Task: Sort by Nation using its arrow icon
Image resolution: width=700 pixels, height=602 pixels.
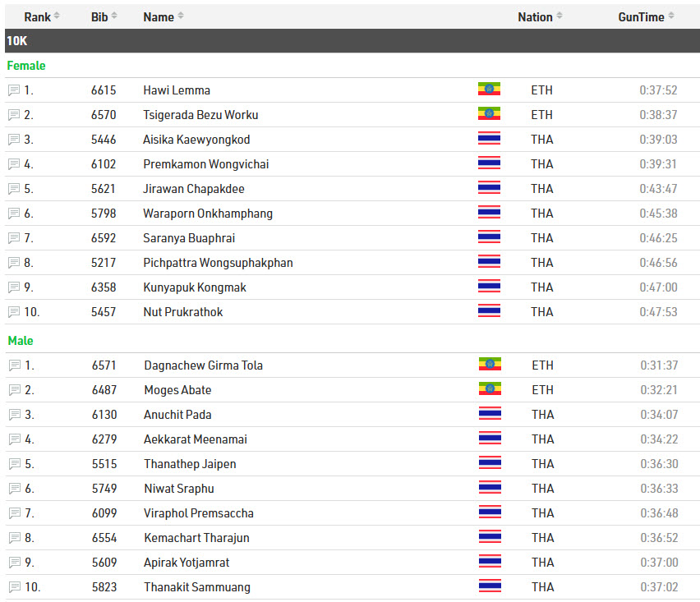Action: [560, 16]
